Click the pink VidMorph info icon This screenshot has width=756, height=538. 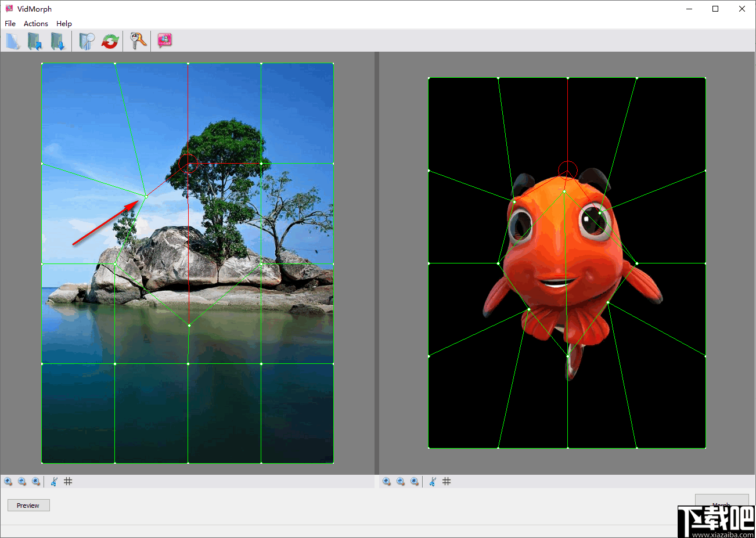coord(164,41)
